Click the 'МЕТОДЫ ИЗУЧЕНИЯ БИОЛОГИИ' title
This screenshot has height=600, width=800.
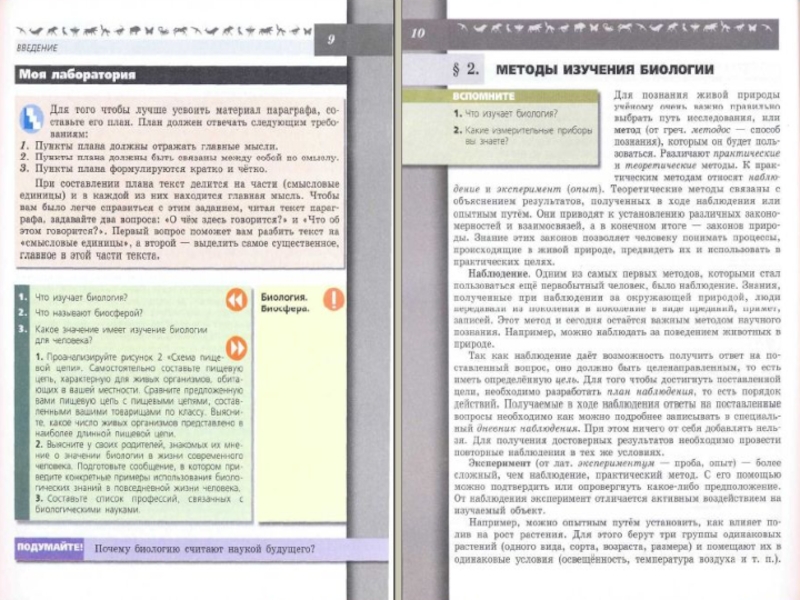[x=605, y=69]
